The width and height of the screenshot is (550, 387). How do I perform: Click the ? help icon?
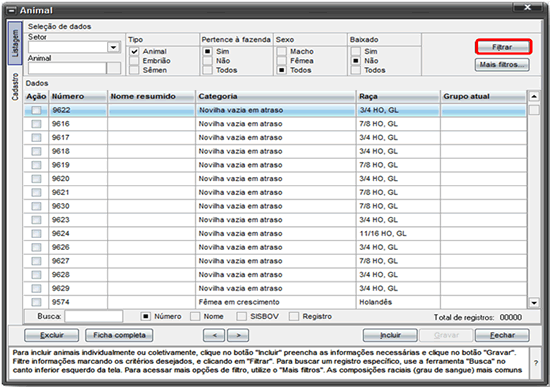pos(536,363)
